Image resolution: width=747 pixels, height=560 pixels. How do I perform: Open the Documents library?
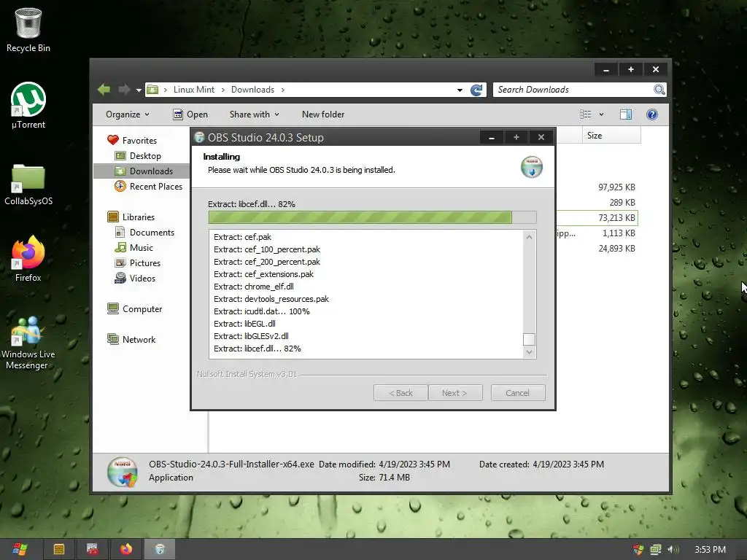144,232
